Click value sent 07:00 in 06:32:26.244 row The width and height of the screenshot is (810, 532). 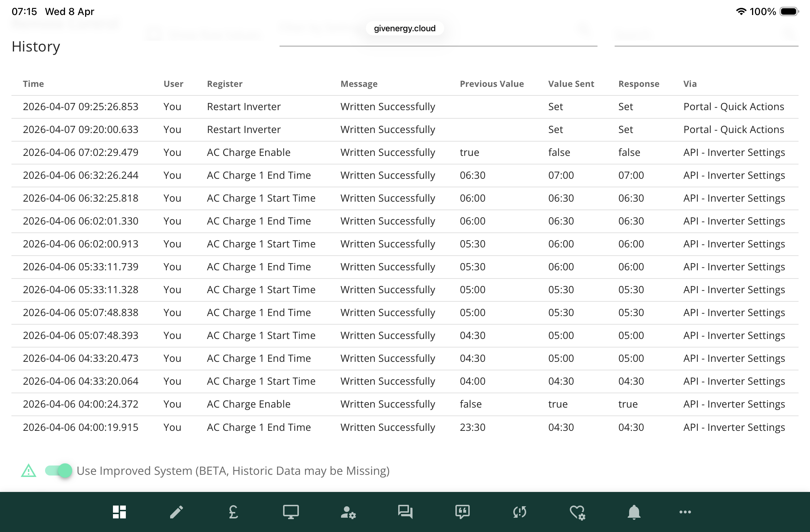[561, 175]
